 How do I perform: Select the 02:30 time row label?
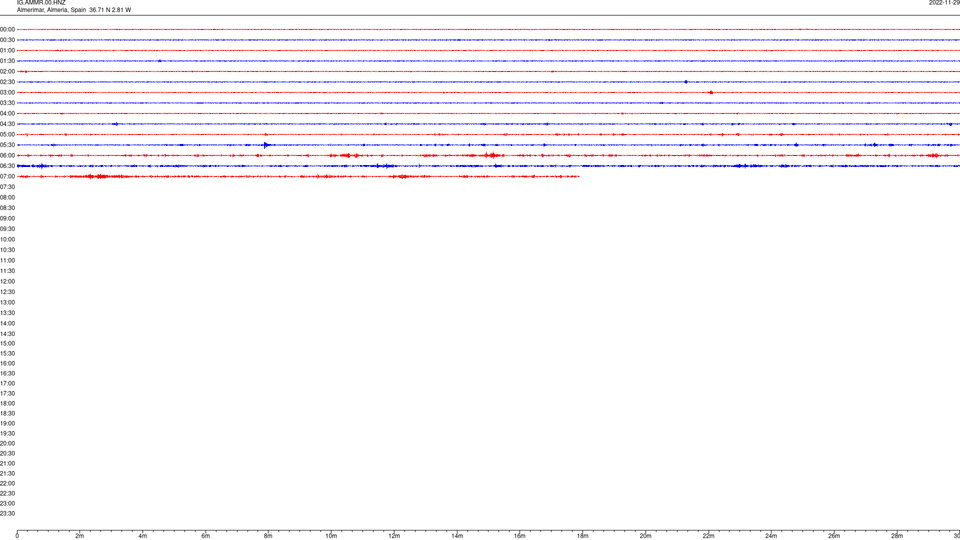(x=7, y=82)
